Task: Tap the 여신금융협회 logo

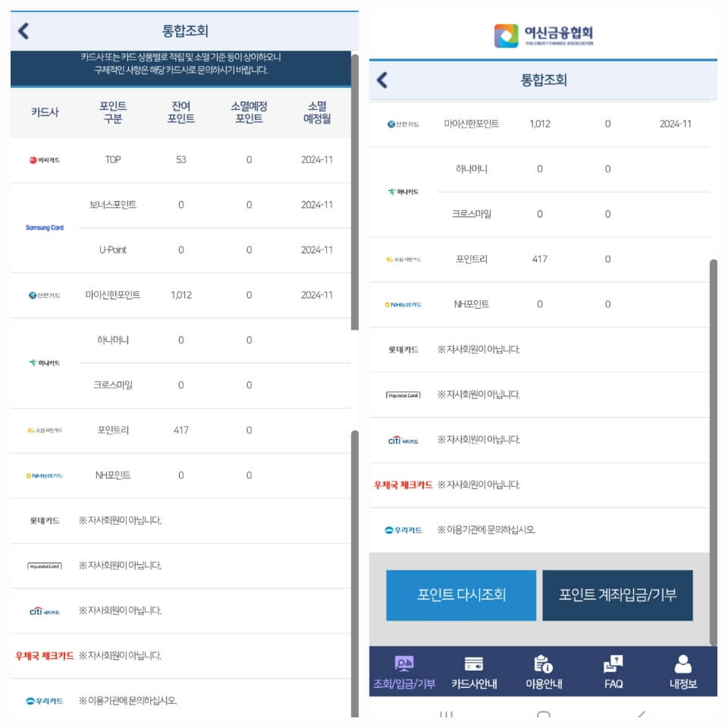Action: click(543, 36)
